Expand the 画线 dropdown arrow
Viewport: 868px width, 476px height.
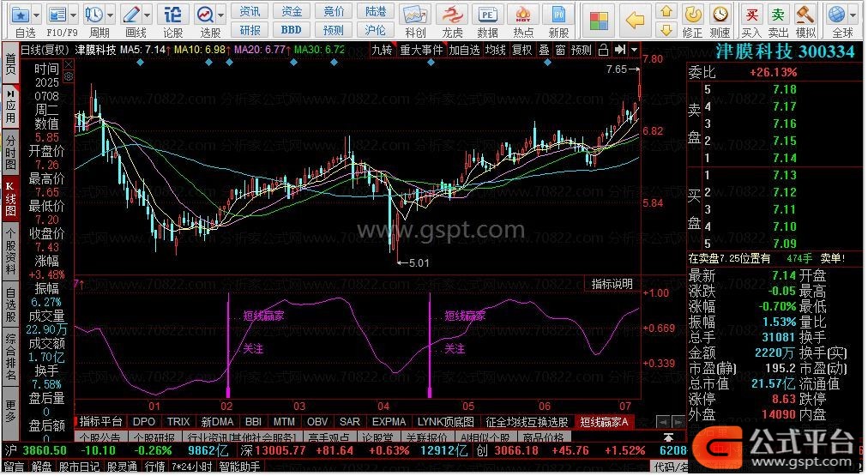pyautogui.click(x=148, y=15)
